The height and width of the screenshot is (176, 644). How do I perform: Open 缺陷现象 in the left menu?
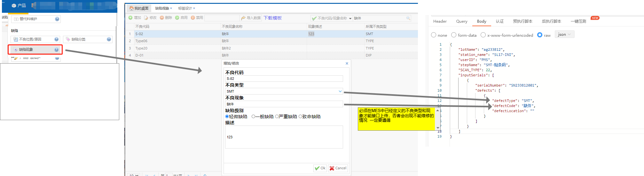[26, 50]
